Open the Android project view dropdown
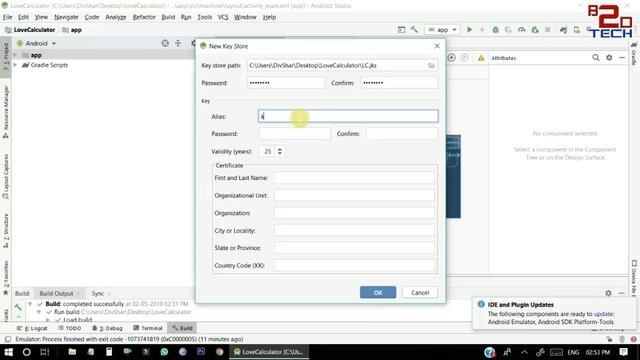 tap(36, 43)
